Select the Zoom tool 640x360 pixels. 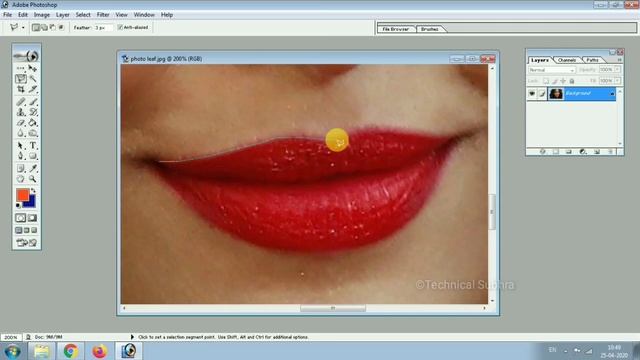tap(33, 178)
